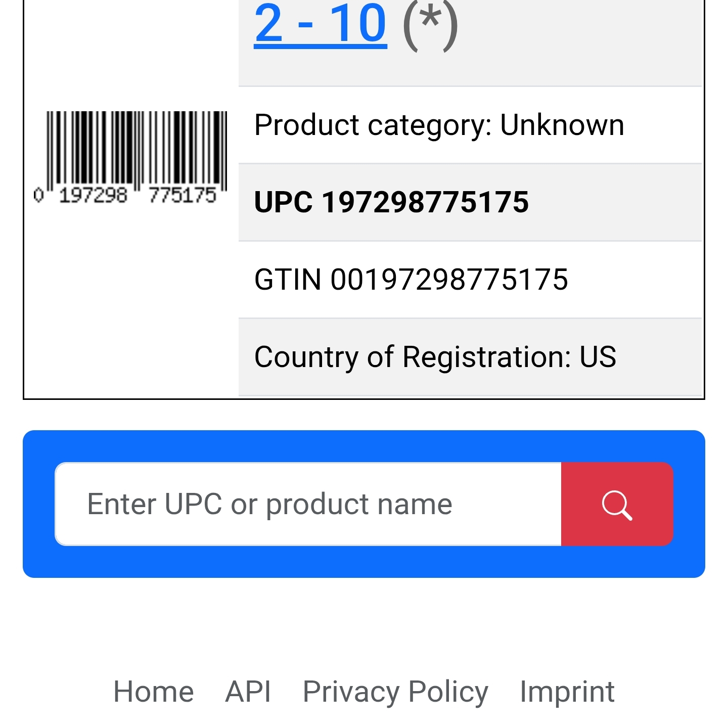
Task: Click the bold "UPC" label
Action: [283, 202]
